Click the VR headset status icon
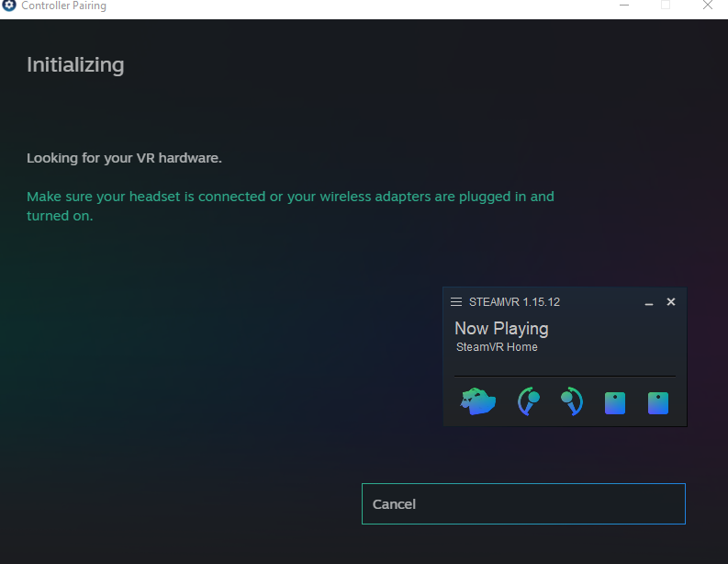Image resolution: width=728 pixels, height=564 pixels. (x=478, y=401)
